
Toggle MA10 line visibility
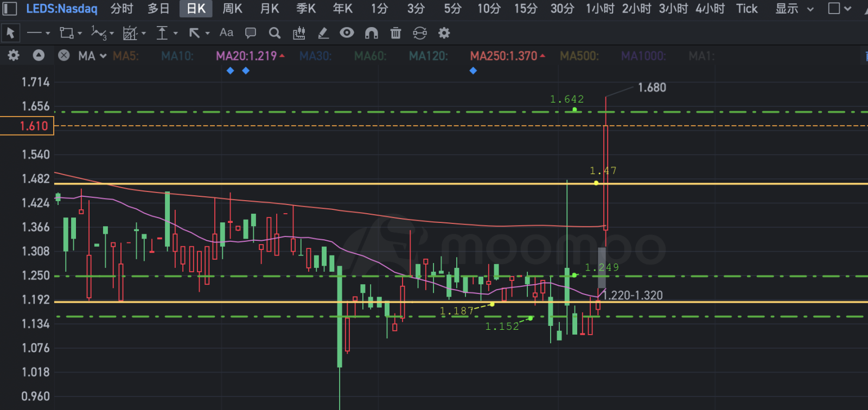click(x=177, y=56)
